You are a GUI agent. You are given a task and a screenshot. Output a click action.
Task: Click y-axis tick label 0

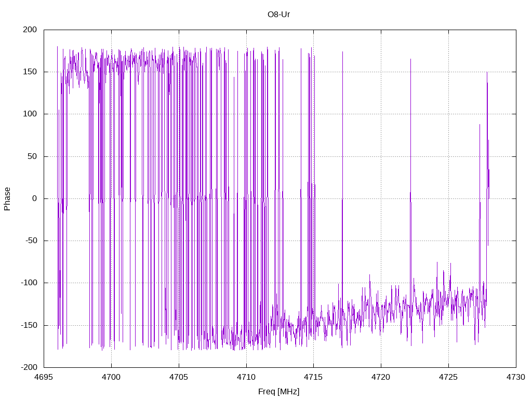point(35,198)
